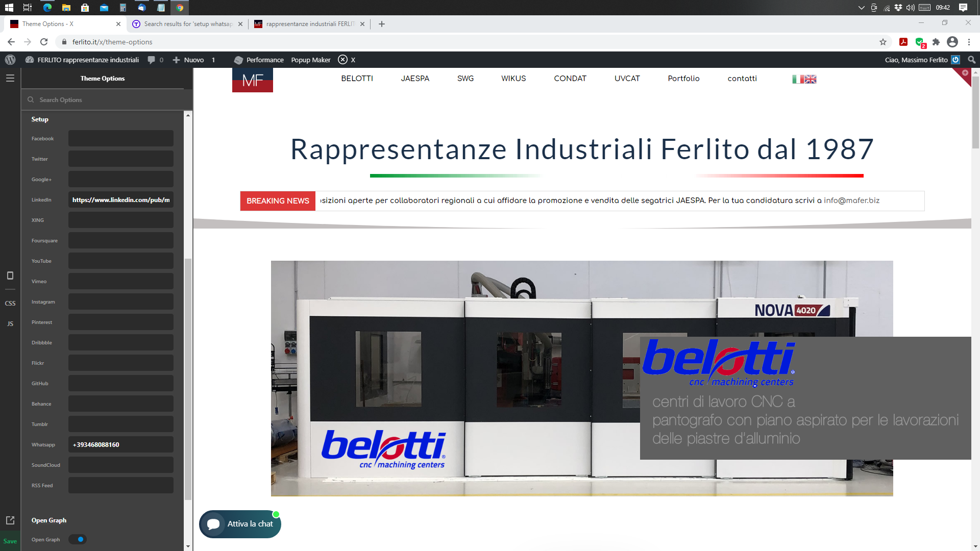Go back to previous page

(x=11, y=42)
